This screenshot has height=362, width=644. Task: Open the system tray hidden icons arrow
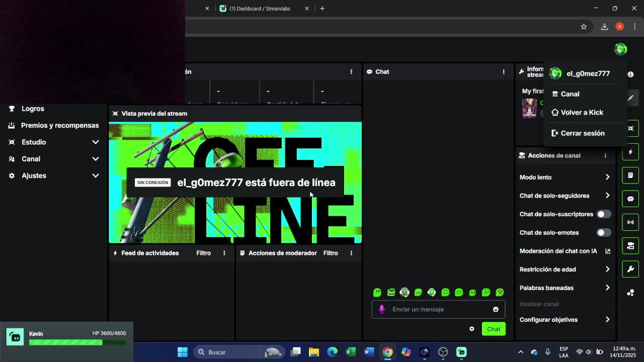point(521,352)
